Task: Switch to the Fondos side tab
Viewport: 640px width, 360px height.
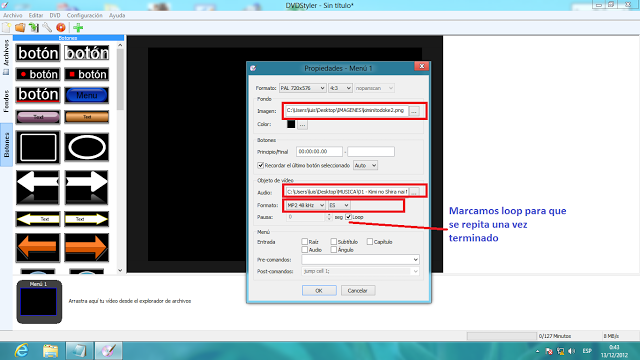Action: pyautogui.click(x=7, y=101)
